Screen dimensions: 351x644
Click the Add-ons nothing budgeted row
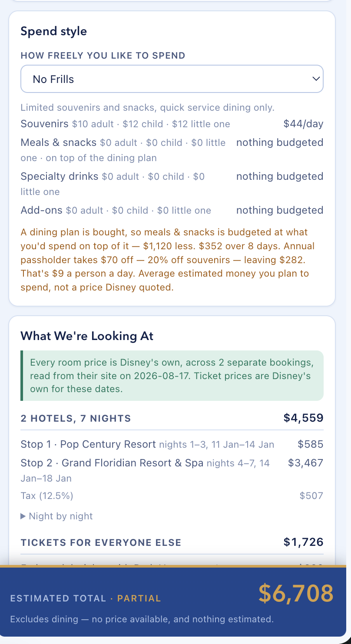pos(172,210)
